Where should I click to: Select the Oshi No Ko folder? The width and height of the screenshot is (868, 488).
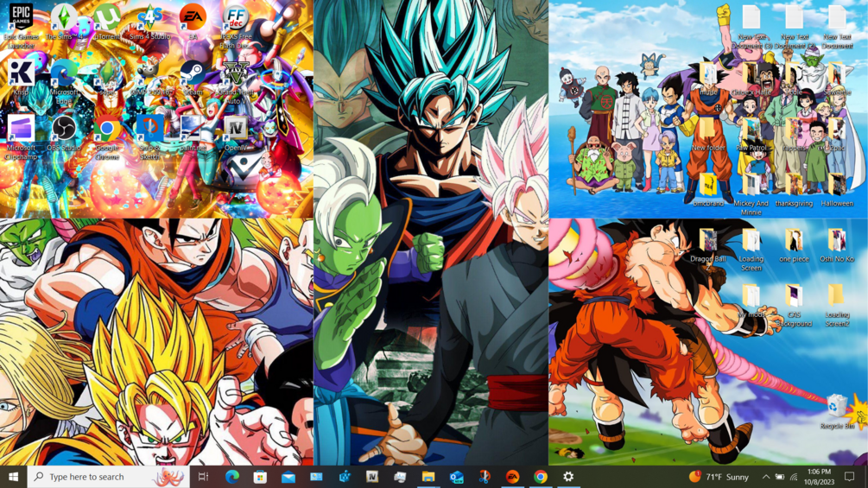tap(837, 244)
